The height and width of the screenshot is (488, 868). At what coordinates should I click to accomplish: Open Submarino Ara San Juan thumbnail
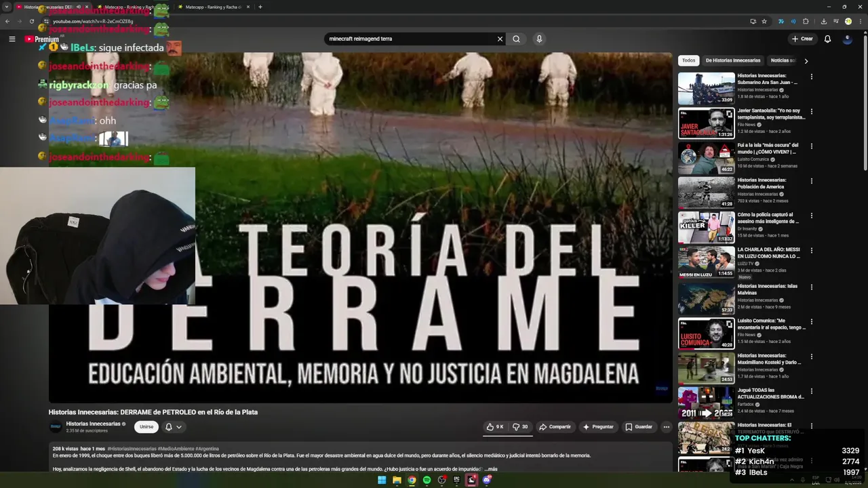click(706, 88)
